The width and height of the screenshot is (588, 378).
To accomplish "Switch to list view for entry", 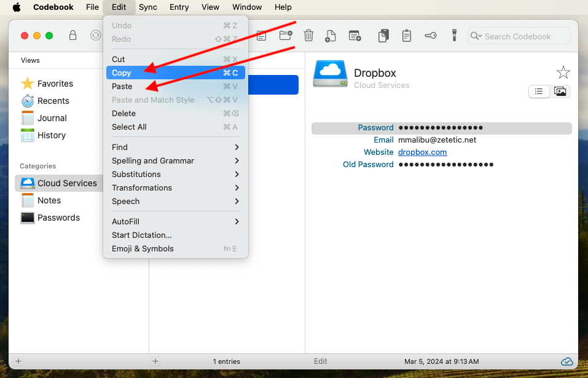I will click(x=539, y=92).
